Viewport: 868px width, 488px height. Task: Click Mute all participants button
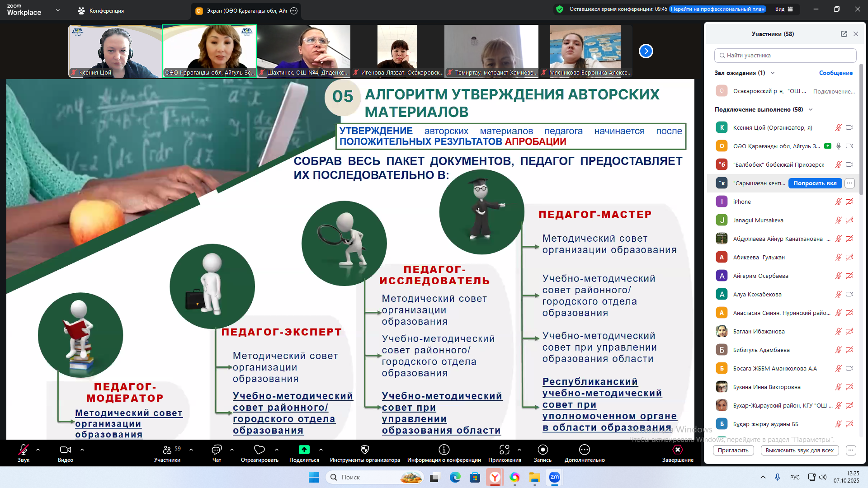tap(799, 450)
